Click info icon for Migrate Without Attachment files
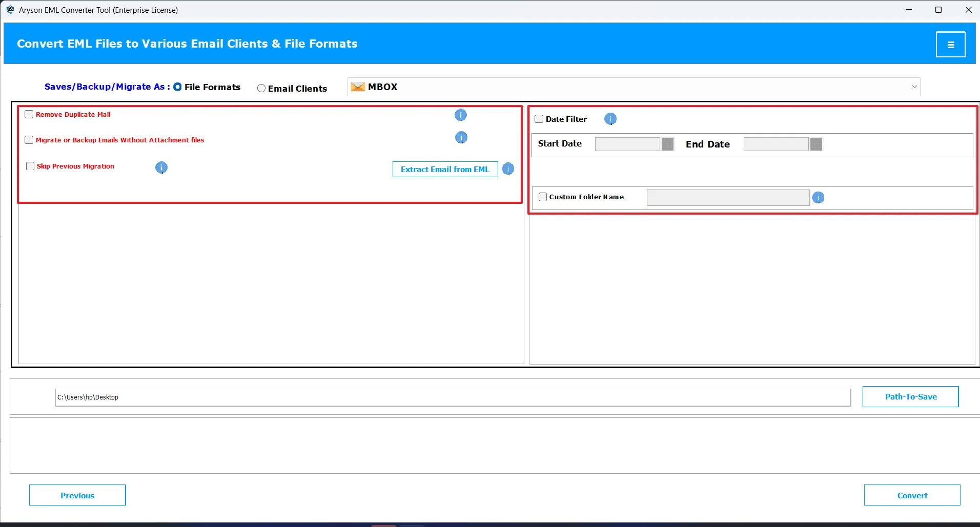The height and width of the screenshot is (527, 980). [461, 137]
